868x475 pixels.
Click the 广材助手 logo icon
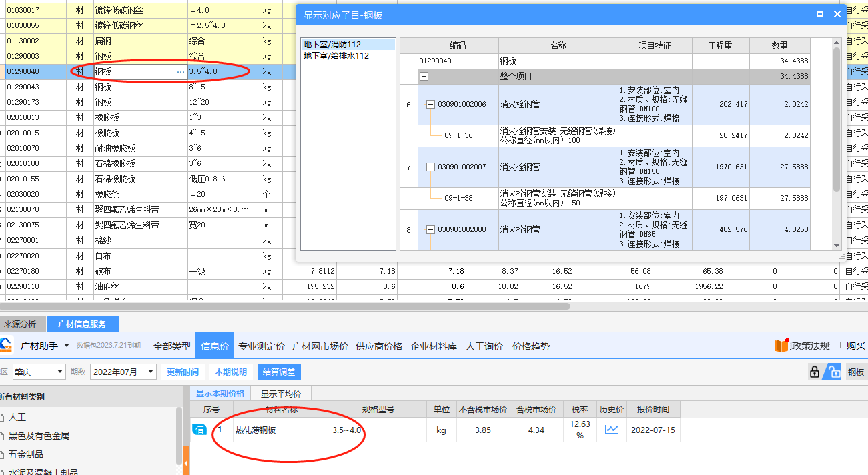click(x=6, y=346)
